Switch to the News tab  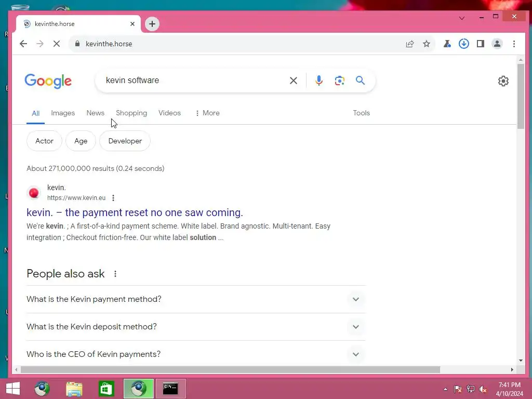coord(96,113)
